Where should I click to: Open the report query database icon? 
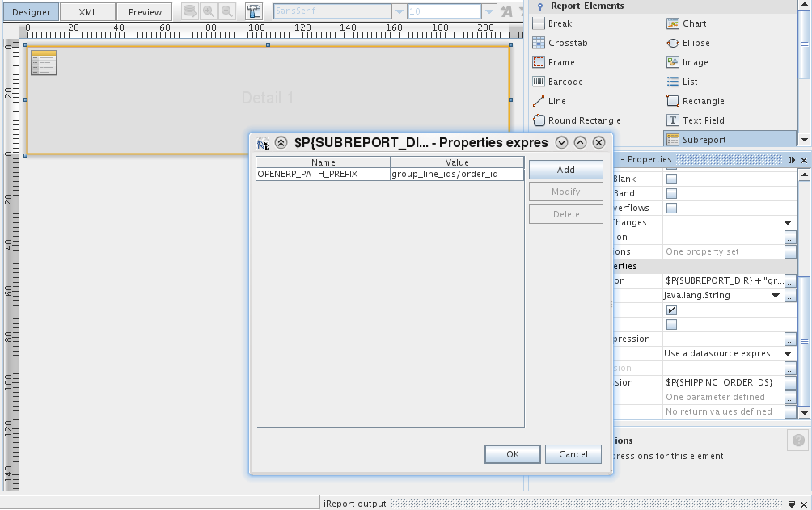[x=190, y=11]
